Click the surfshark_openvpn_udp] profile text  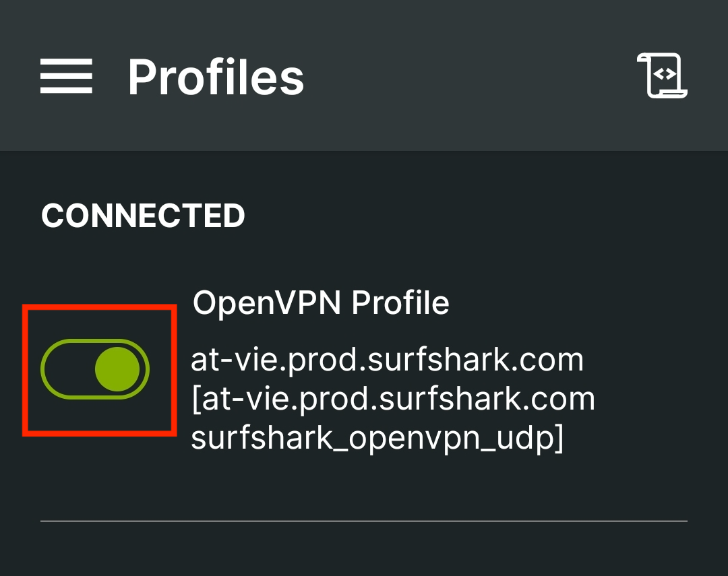tap(377, 439)
